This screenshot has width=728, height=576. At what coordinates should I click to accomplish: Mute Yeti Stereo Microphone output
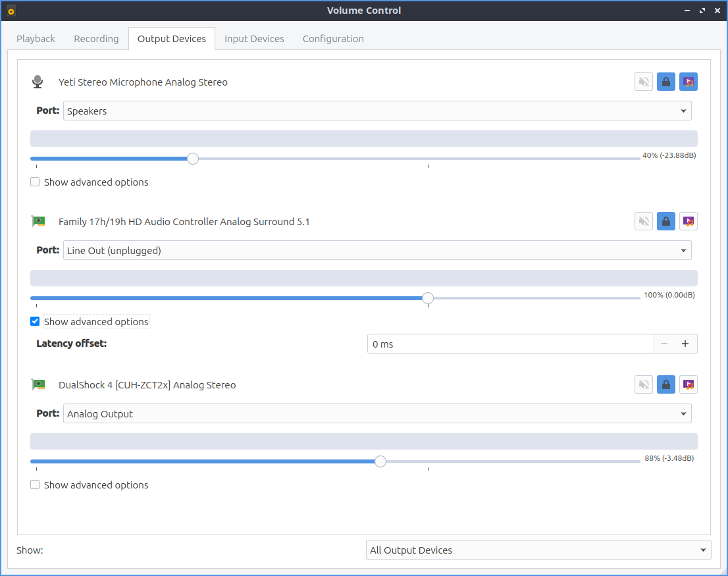click(x=644, y=82)
